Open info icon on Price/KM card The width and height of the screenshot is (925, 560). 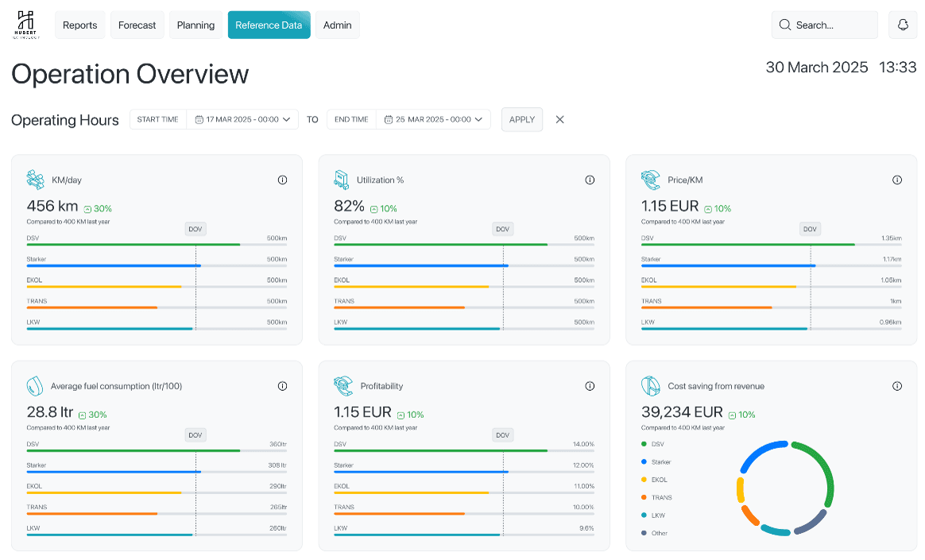(x=897, y=180)
